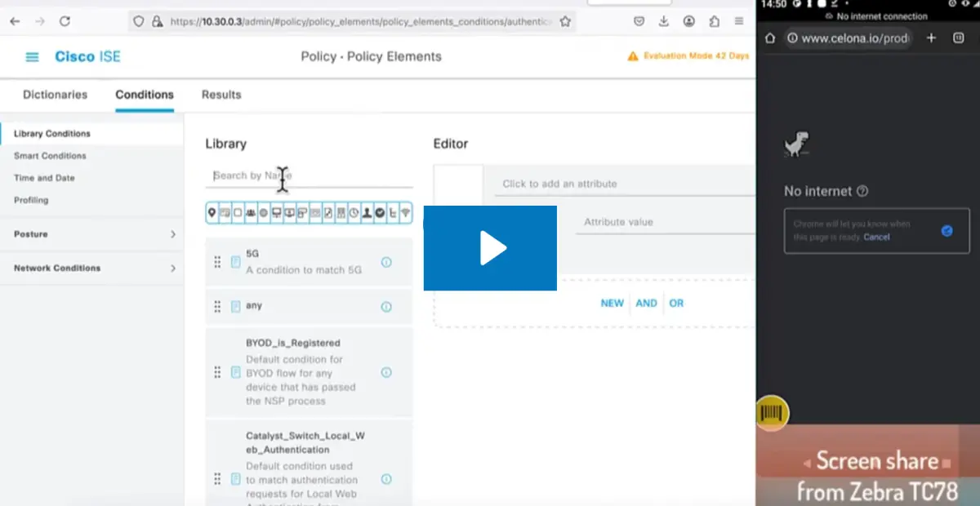Grab drag handle of BYOD_is_Registered condition
The image size is (980, 506).
pos(217,372)
